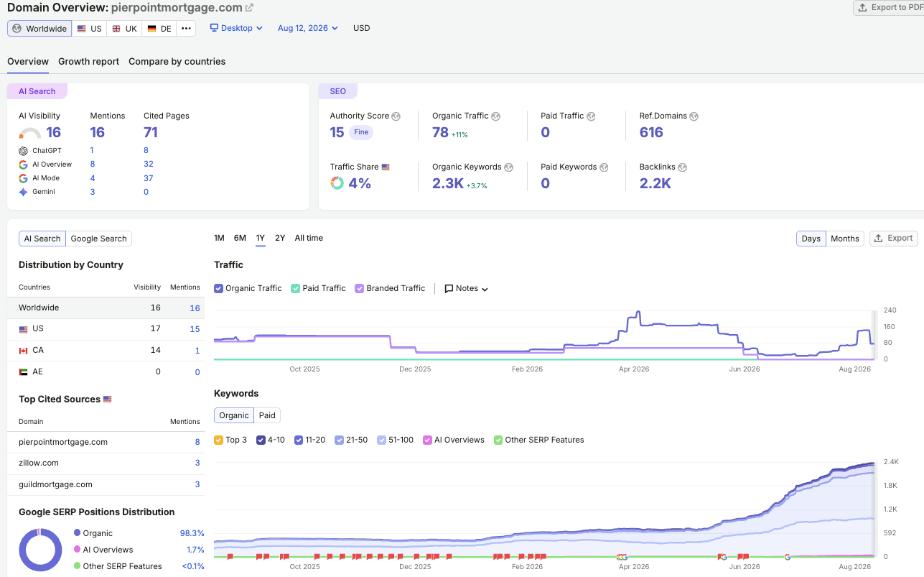Screen dimensions: 924x577
Task: Select the CA row in country distribution
Action: (x=106, y=351)
